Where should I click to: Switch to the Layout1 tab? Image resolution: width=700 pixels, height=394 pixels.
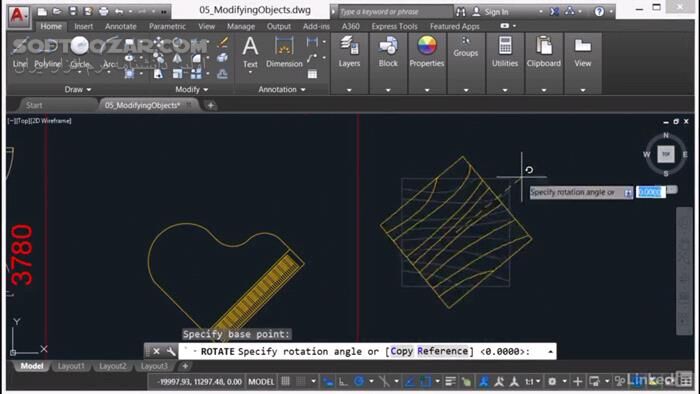coord(71,366)
